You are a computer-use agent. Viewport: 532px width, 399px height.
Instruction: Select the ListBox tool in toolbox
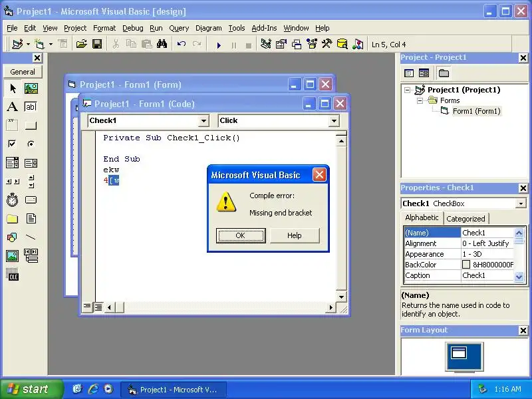[x=31, y=163]
